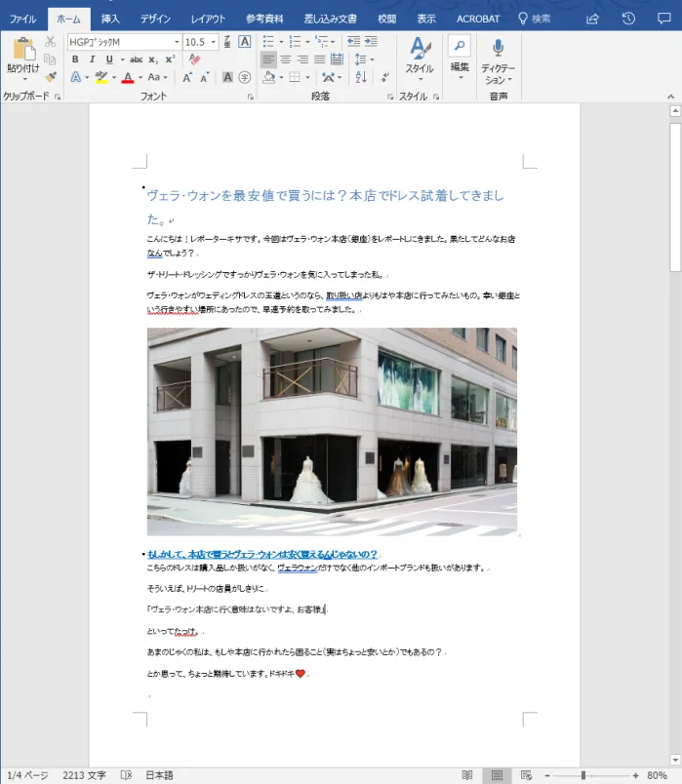
Task: Click the character shading icon
Action: pyautogui.click(x=227, y=77)
